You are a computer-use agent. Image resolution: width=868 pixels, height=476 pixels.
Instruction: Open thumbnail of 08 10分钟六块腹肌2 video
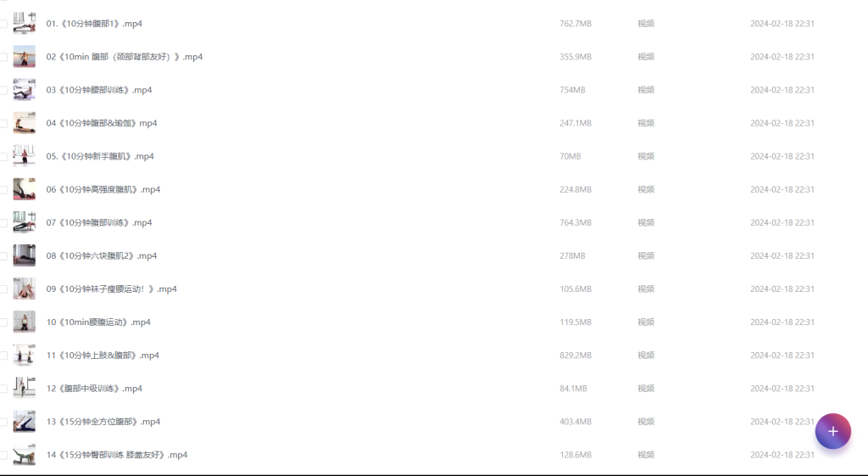point(25,255)
